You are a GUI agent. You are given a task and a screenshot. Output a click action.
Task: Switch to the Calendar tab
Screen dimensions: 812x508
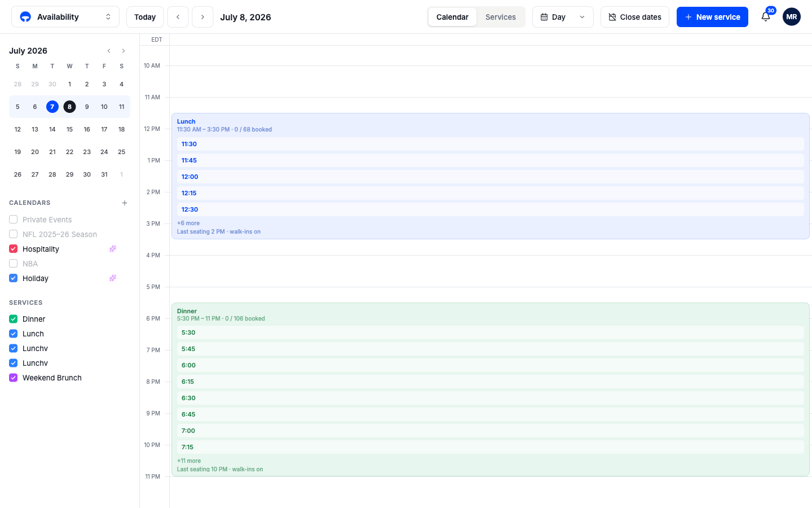coord(452,17)
